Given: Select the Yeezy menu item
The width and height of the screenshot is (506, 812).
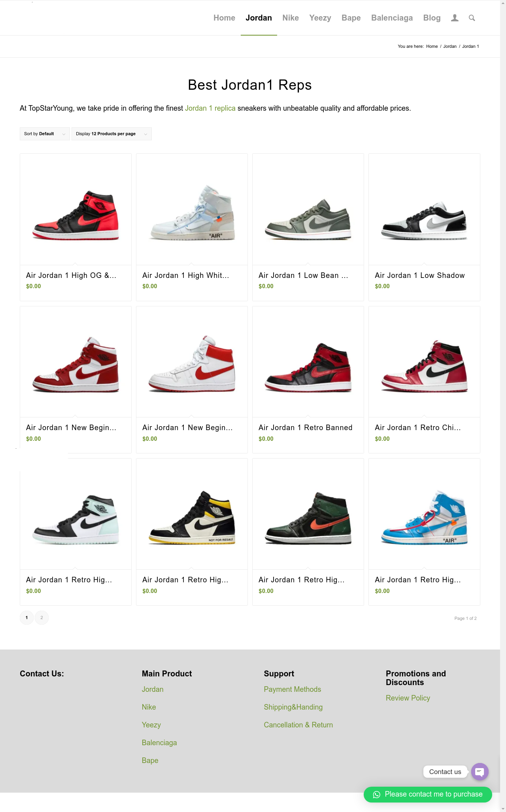Looking at the screenshot, I should tap(320, 18).
